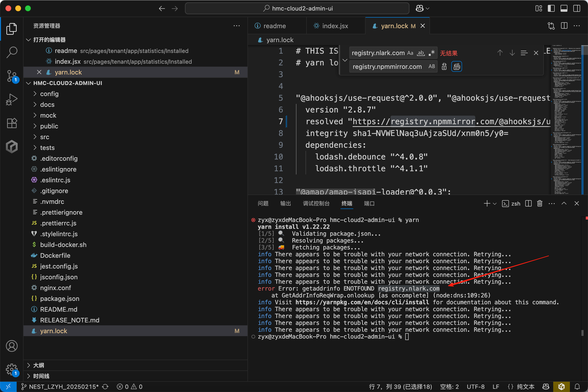This screenshot has height=392, width=588.
Task: Open Run and Debug view
Action: pyautogui.click(x=12, y=99)
